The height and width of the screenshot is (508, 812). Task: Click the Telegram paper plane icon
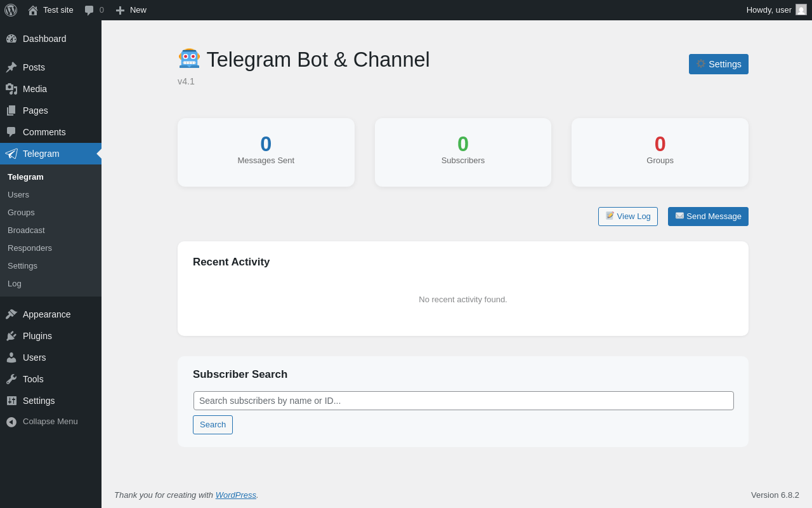pyautogui.click(x=11, y=154)
